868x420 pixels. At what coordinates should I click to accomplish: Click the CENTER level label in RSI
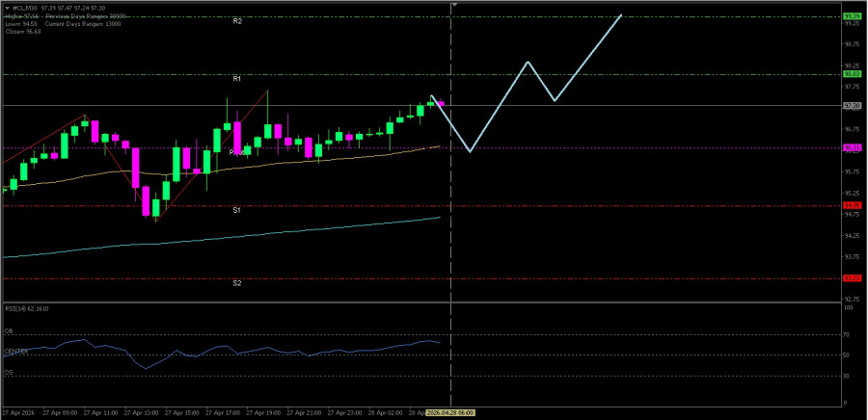tap(16, 352)
